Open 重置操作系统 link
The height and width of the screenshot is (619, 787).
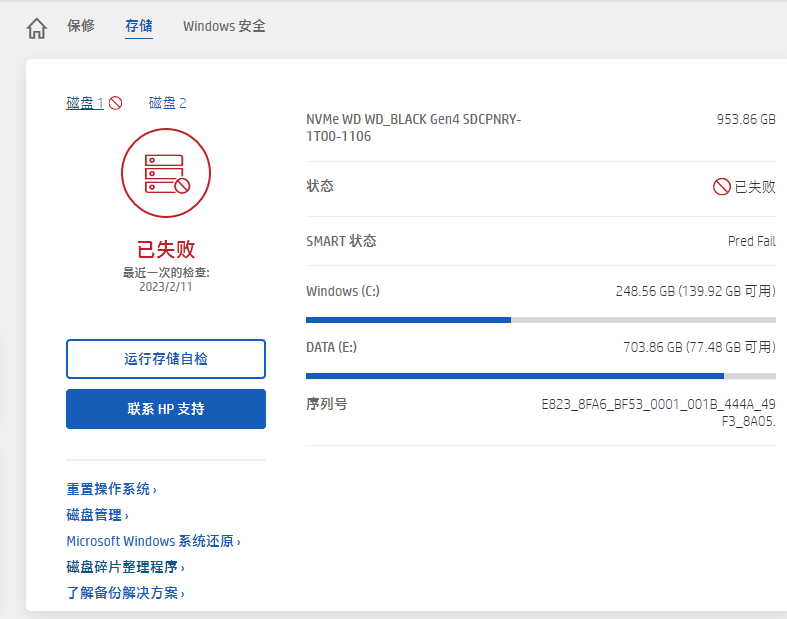point(109,489)
